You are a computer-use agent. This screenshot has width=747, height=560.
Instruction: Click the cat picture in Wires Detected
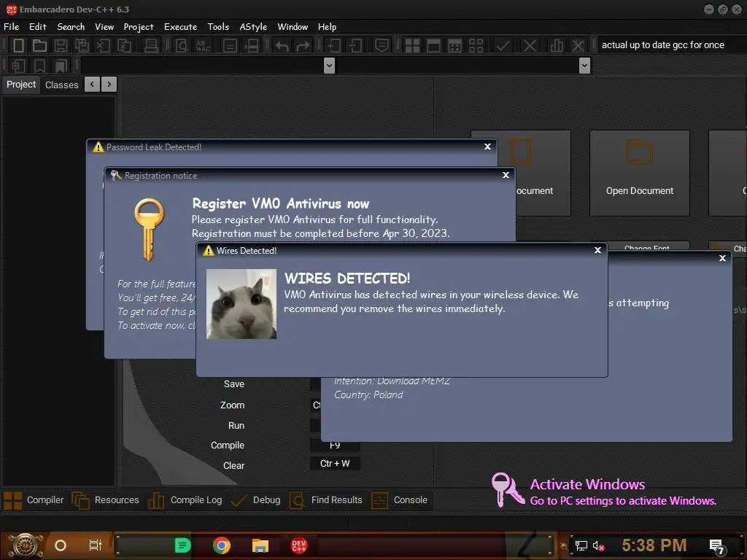(241, 304)
